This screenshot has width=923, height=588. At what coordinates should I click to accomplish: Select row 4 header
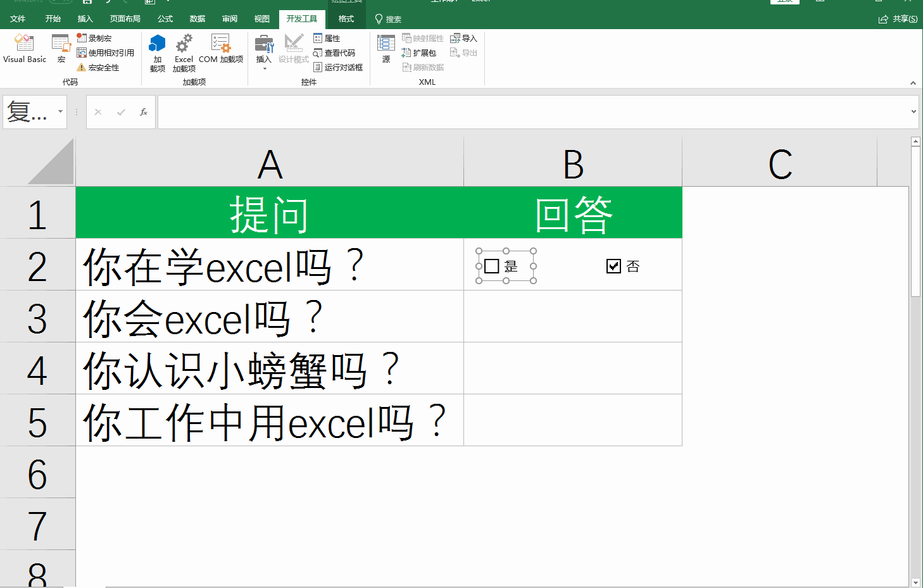click(37, 368)
